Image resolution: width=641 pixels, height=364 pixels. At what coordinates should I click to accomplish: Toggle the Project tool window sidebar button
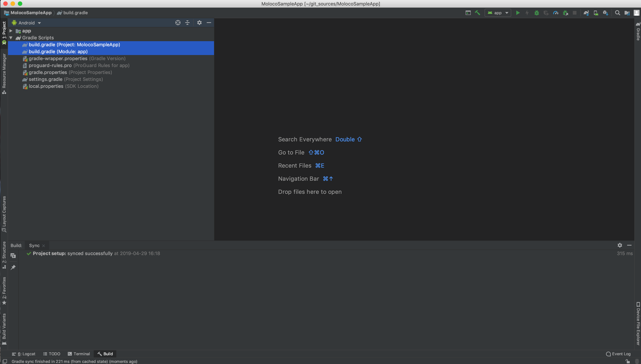[x=4, y=32]
